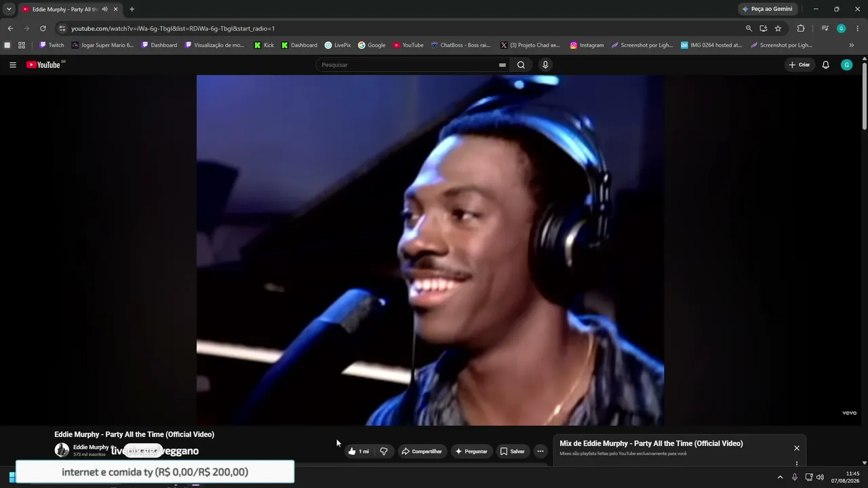Reload the page in Chrome
The width and height of the screenshot is (868, 488).
pyautogui.click(x=43, y=28)
